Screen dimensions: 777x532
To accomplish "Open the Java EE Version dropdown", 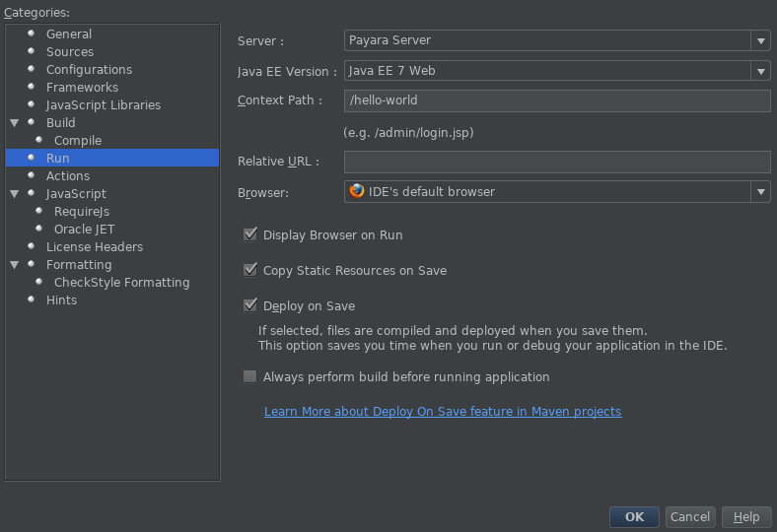I will [x=759, y=71].
